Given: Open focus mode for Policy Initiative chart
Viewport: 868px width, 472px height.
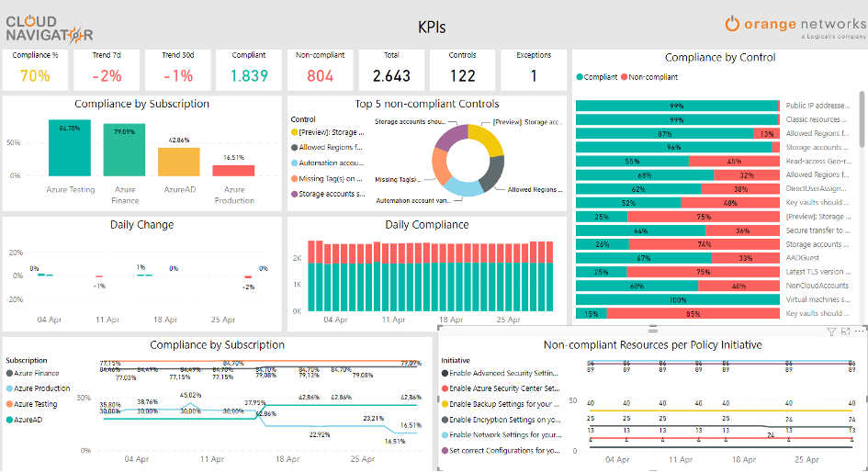Looking at the screenshot, I should click(845, 332).
